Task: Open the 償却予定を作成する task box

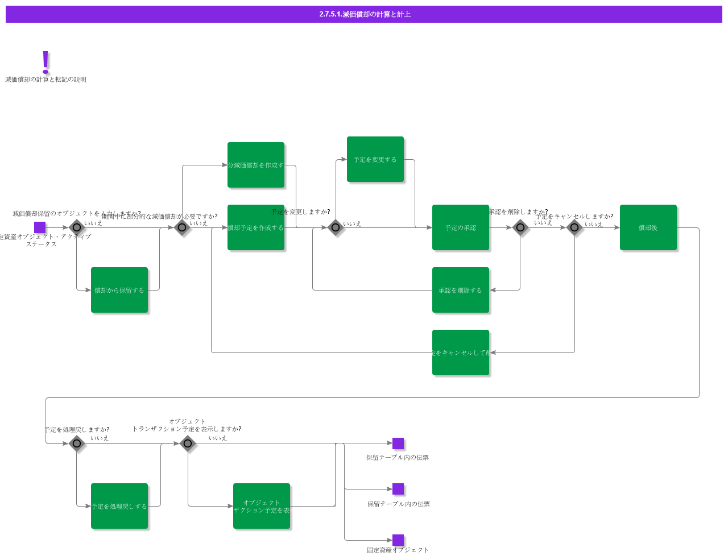Action: (x=256, y=227)
